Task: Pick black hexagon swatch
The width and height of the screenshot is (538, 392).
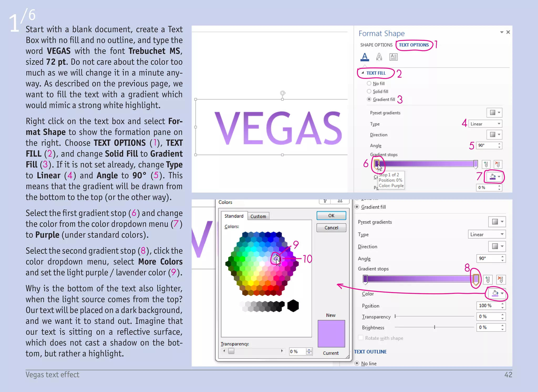Action: pyautogui.click(x=293, y=306)
